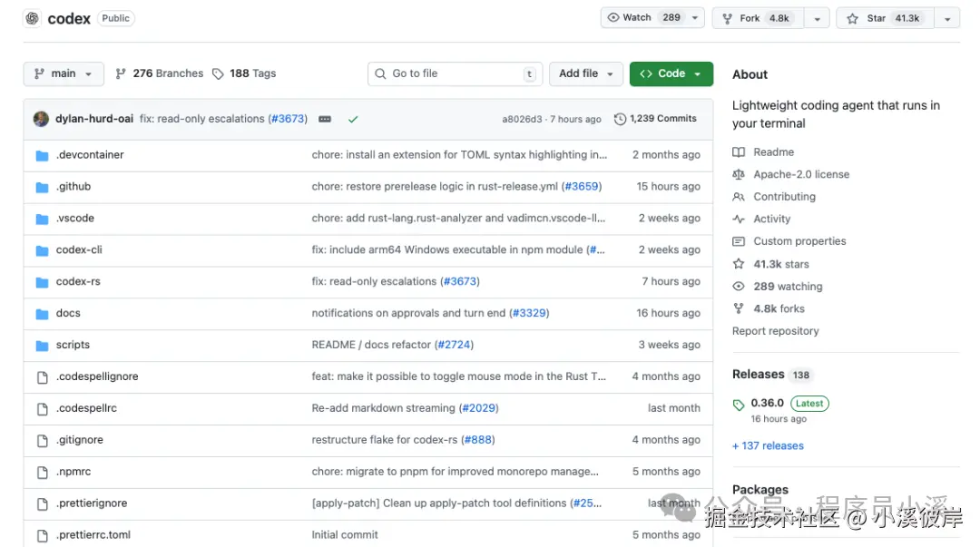980x547 pixels.
Task: Open the .github folder name
Action: (x=73, y=186)
